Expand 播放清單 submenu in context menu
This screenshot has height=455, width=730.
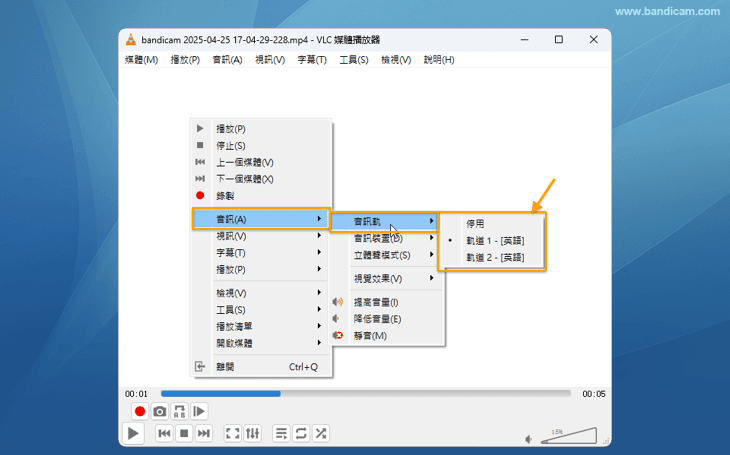(x=262, y=326)
